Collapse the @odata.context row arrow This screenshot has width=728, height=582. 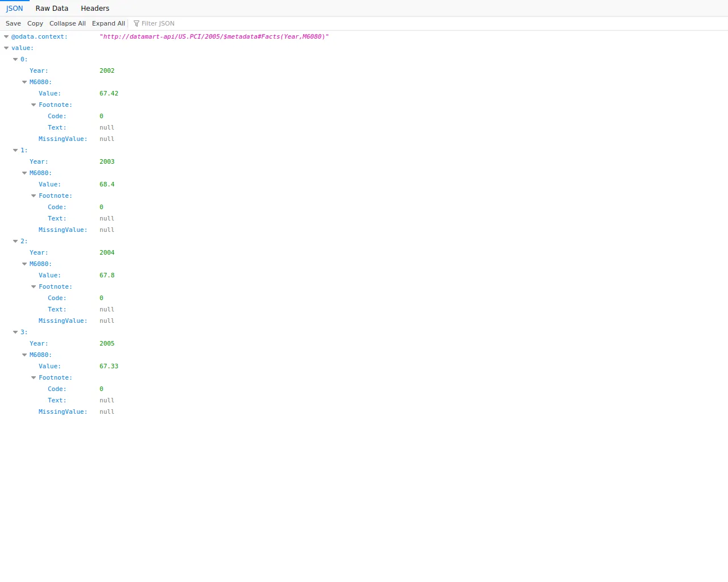point(6,36)
